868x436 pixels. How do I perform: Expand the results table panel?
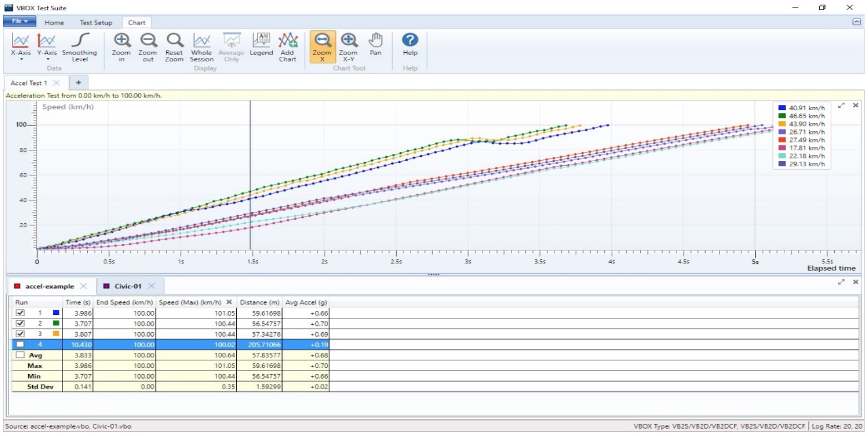click(841, 282)
